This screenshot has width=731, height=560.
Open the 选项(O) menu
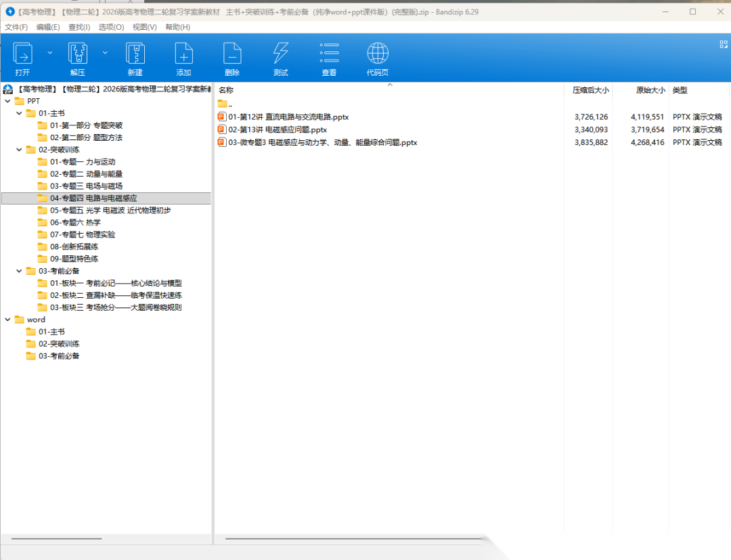coord(111,27)
